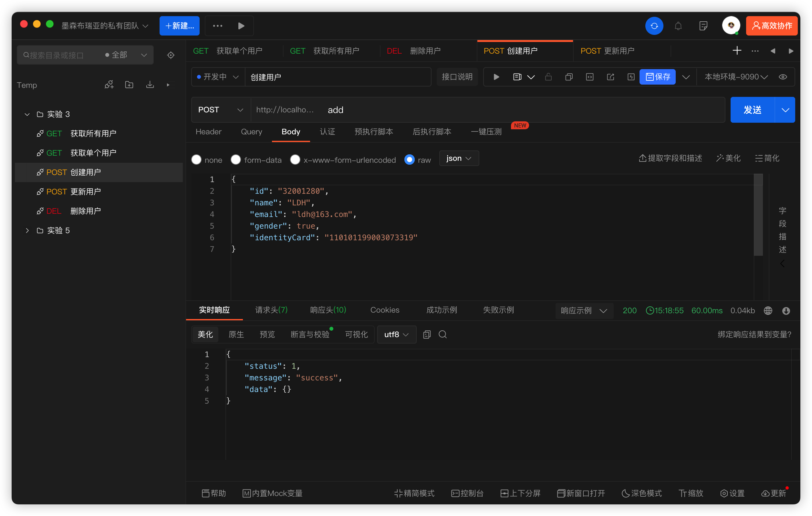This screenshot has height=516, width=812.
Task: Click the 保存 save button
Action: (657, 77)
